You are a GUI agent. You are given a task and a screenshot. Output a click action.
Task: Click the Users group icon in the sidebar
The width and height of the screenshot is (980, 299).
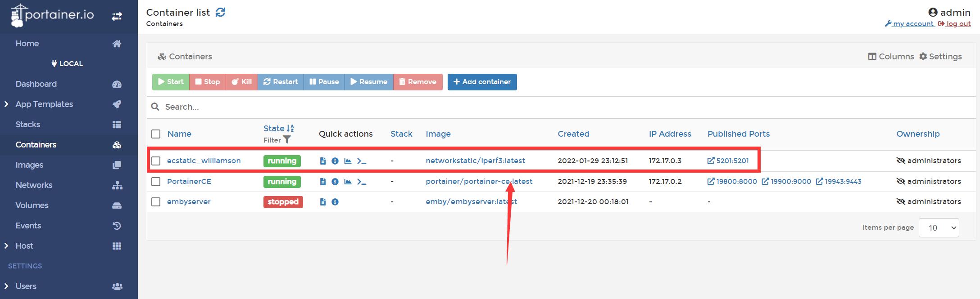(x=117, y=286)
